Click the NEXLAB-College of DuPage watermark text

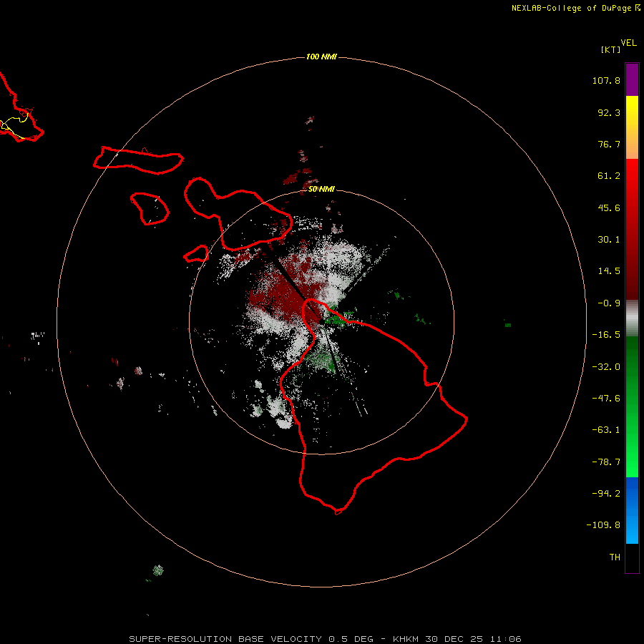click(576, 8)
